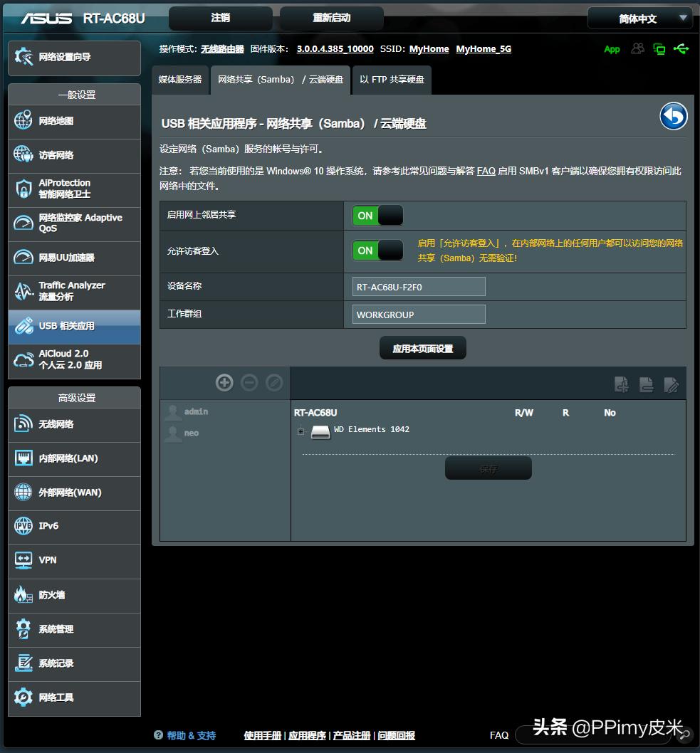Click the add user account plus icon
700x753 pixels.
[x=224, y=383]
